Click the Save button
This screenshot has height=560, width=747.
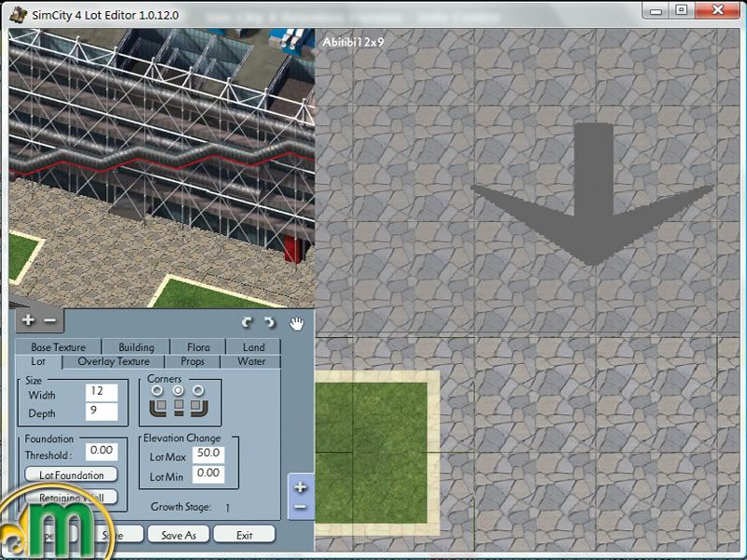[x=114, y=535]
